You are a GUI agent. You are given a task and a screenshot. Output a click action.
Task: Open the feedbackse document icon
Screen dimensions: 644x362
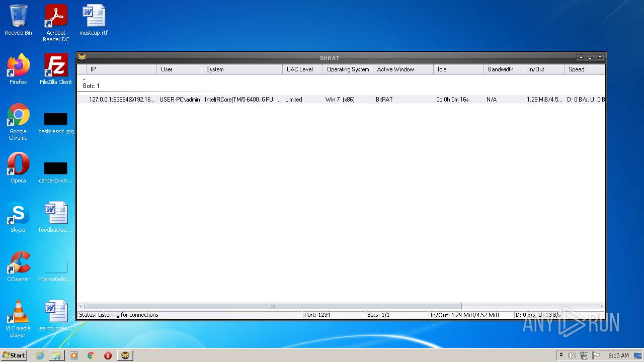click(56, 217)
